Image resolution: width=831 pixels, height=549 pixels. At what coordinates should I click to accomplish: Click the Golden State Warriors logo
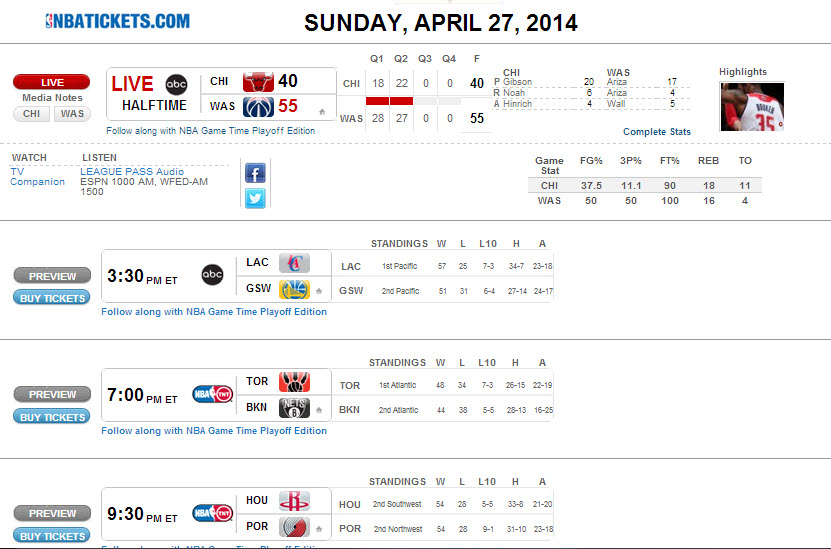294,289
